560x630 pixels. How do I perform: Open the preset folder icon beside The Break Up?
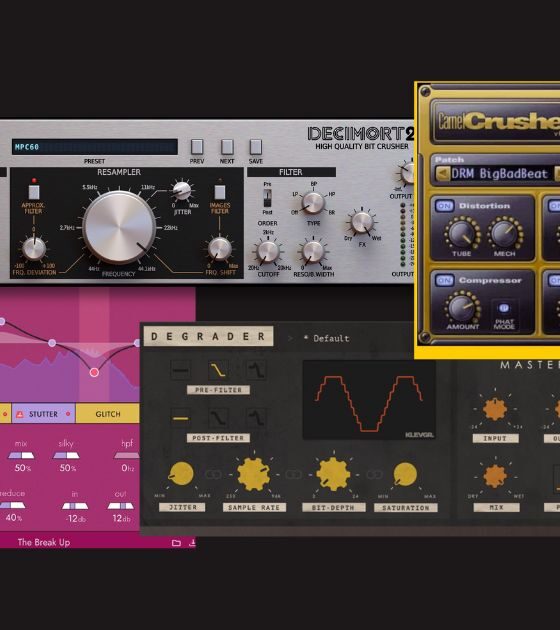point(176,543)
